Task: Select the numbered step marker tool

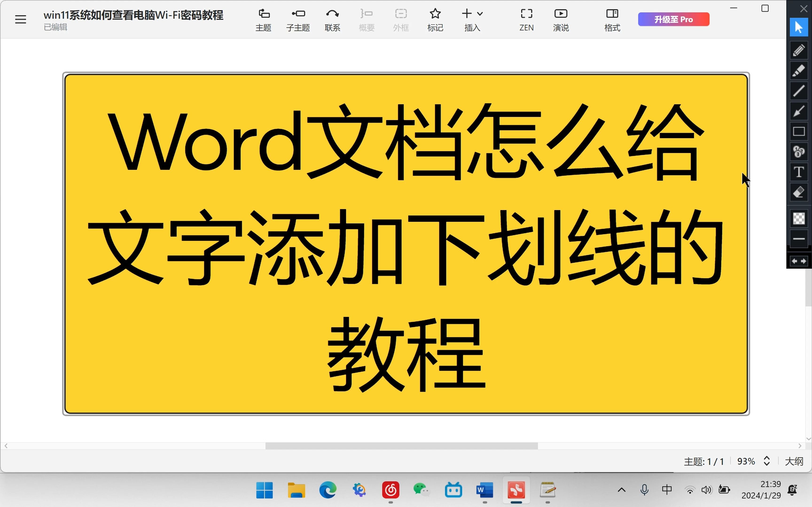Action: tap(799, 152)
